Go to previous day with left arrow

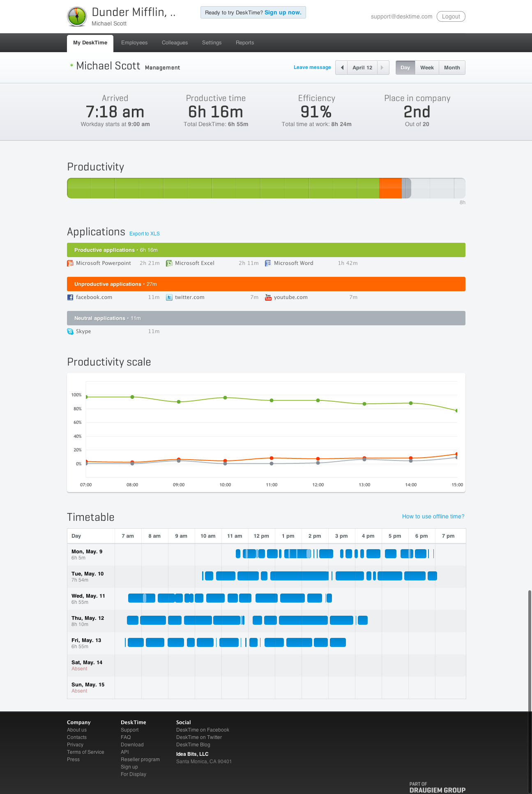click(342, 68)
